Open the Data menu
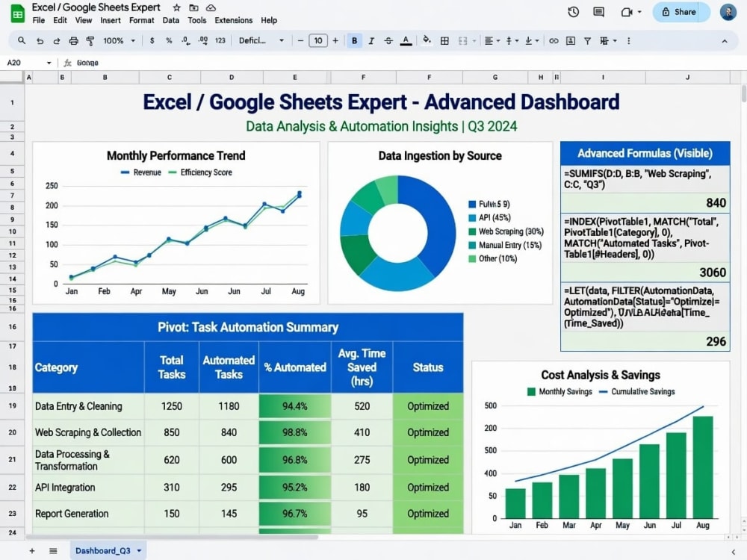The image size is (747, 560). (x=170, y=20)
